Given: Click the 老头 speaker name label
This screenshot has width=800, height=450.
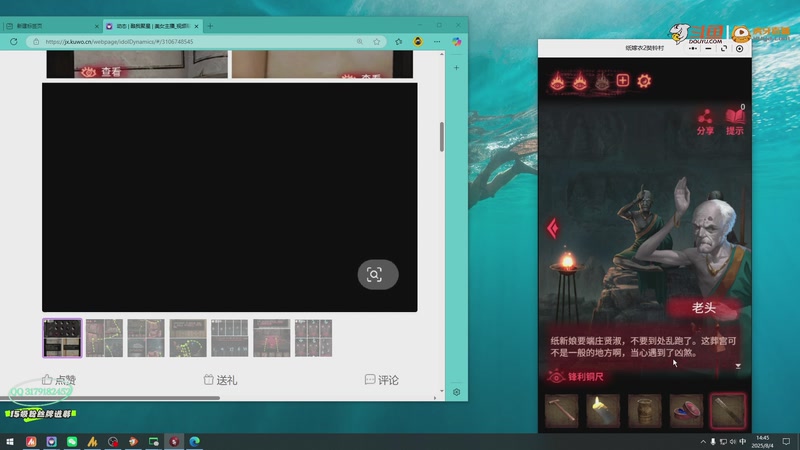Looking at the screenshot, I should click(x=704, y=308).
